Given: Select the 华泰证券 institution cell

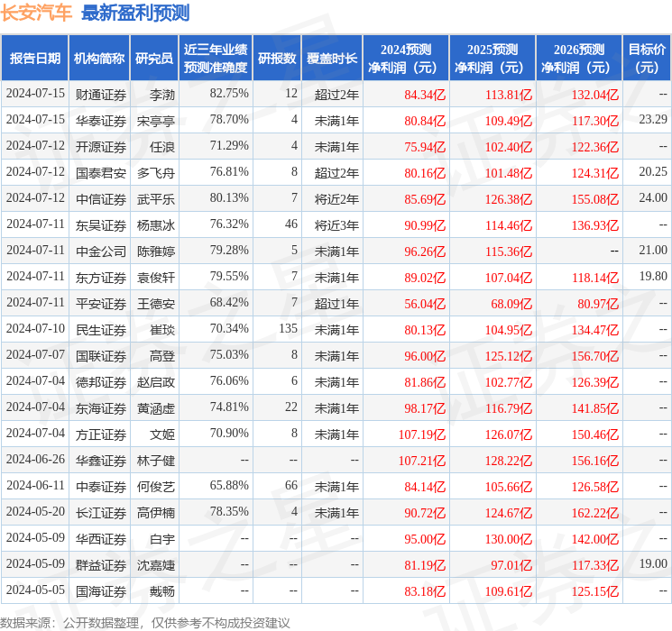Looking at the screenshot, I should [x=101, y=121].
